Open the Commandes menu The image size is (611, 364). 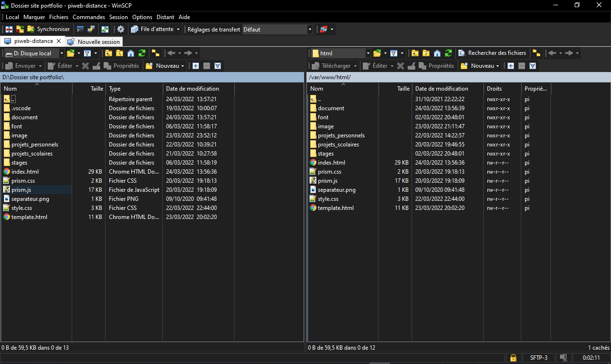coord(89,17)
